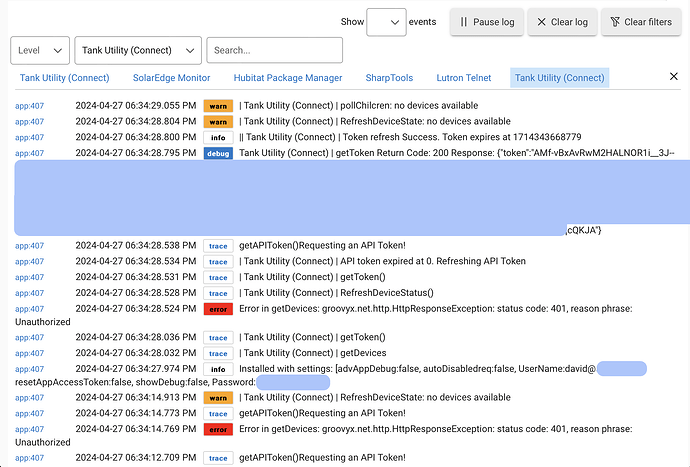Open the Show events count dropdown

point(386,22)
